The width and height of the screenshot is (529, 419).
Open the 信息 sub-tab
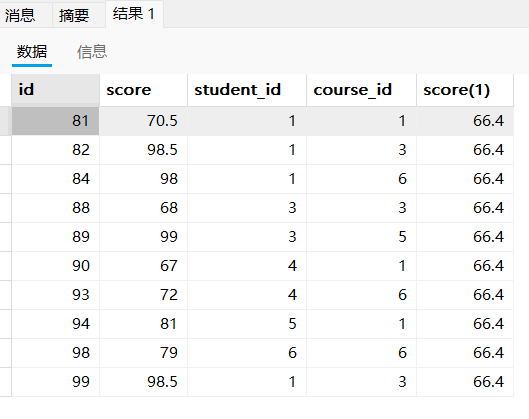[92, 52]
